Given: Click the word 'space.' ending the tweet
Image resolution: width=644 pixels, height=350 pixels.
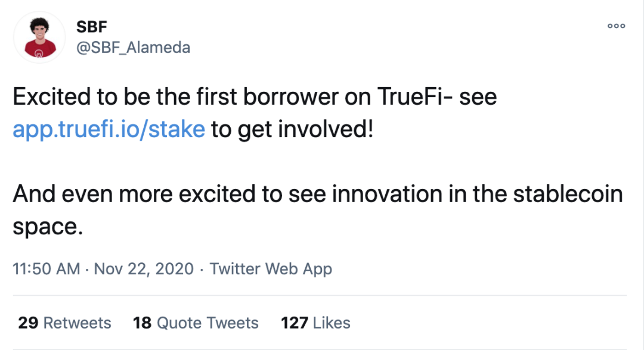Looking at the screenshot, I should point(48,228).
